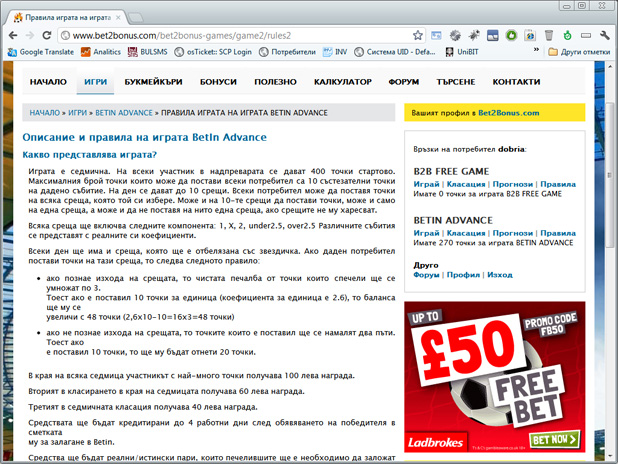This screenshot has width=618, height=464.
Task: Click the Изход logout link
Action: tap(500, 275)
